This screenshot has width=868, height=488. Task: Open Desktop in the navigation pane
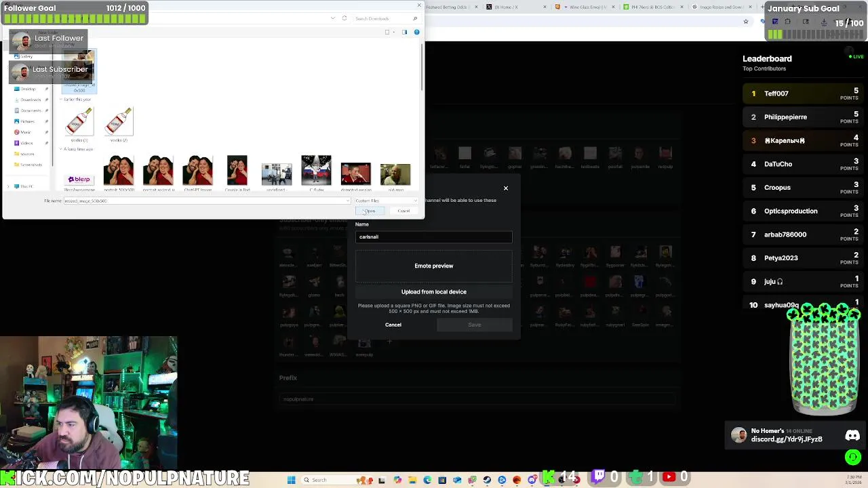[x=28, y=89]
